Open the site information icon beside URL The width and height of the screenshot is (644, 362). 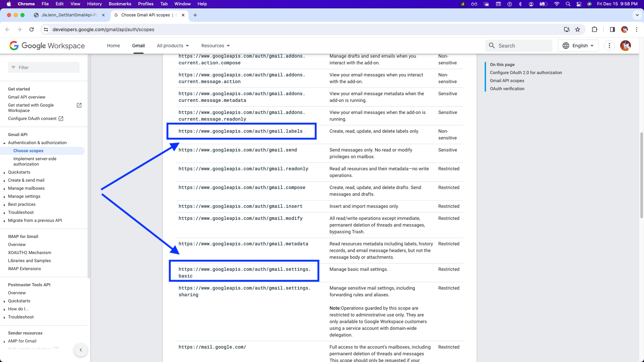46,29
